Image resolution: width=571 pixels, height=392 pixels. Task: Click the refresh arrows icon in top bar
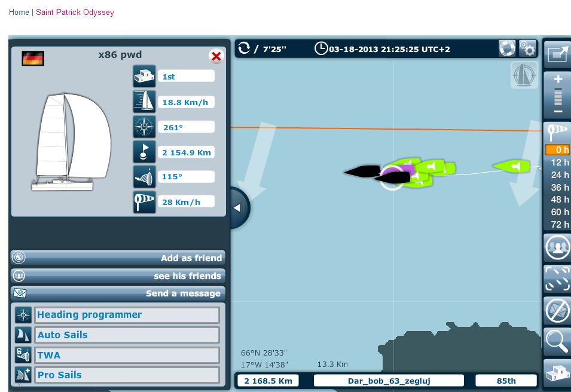pos(244,48)
